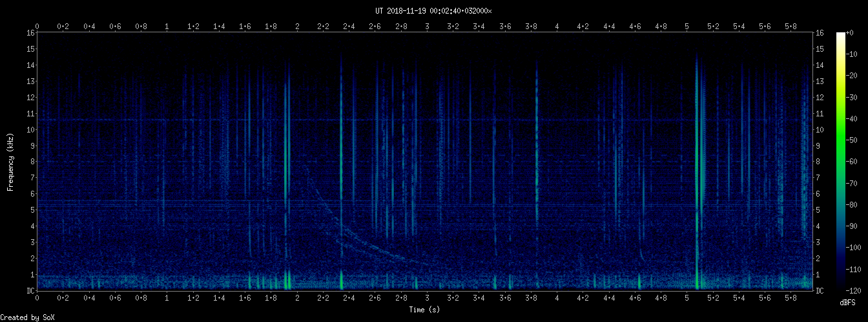The image size is (868, 322).
Task: Click the 2 second tick on the bottom time axis
Action: pos(297,298)
